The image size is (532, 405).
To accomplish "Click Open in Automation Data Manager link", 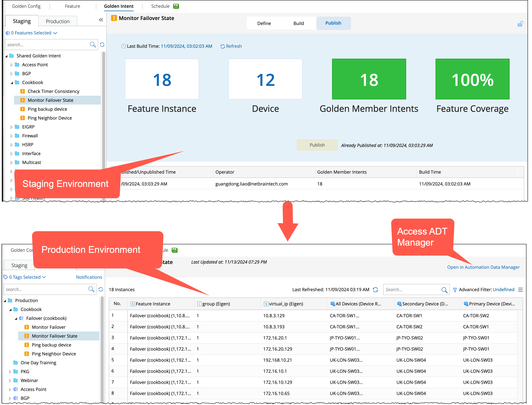I will coord(483,267).
